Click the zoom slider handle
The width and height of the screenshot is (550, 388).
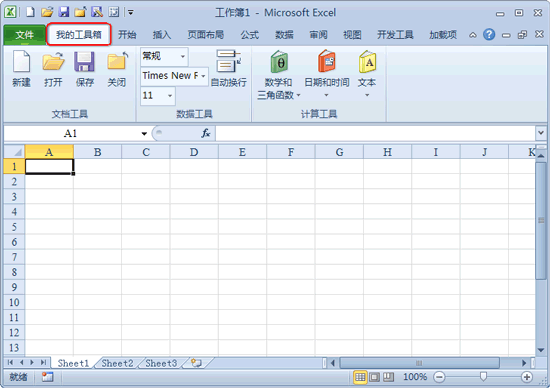point(483,377)
